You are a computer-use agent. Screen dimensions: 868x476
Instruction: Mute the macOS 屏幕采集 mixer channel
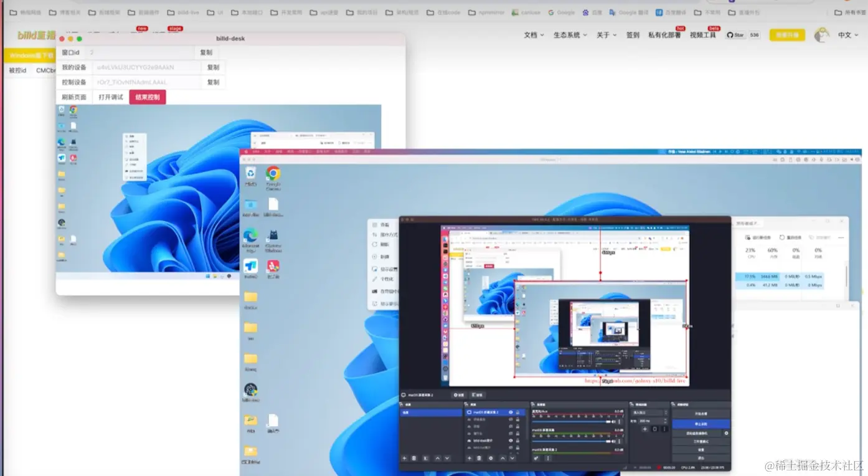tap(613, 441)
